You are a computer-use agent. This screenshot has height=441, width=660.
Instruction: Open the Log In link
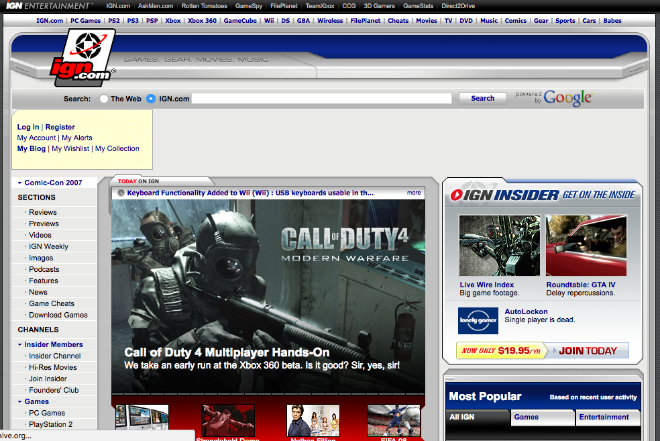pos(28,127)
